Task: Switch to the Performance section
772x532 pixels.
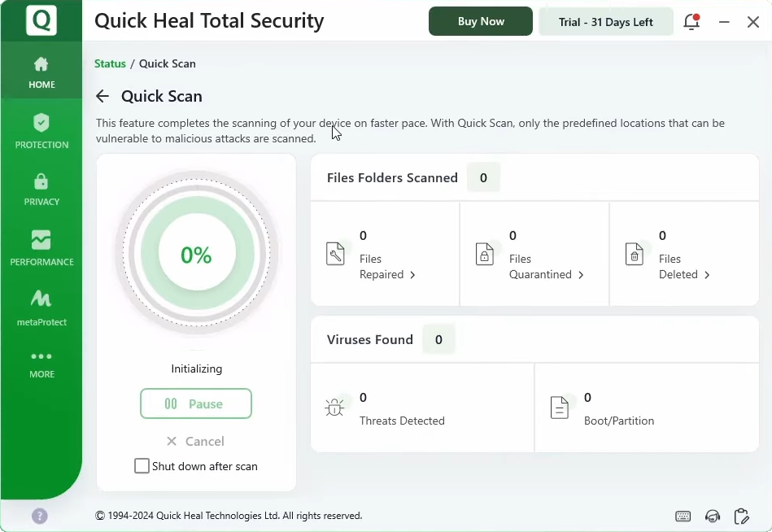Action: click(41, 247)
